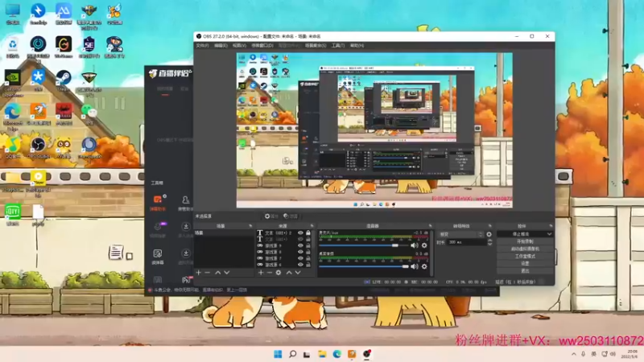This screenshot has height=362, width=644.
Task: Open the 房管助手 tool in 直播伴侣
Action: [x=186, y=204]
